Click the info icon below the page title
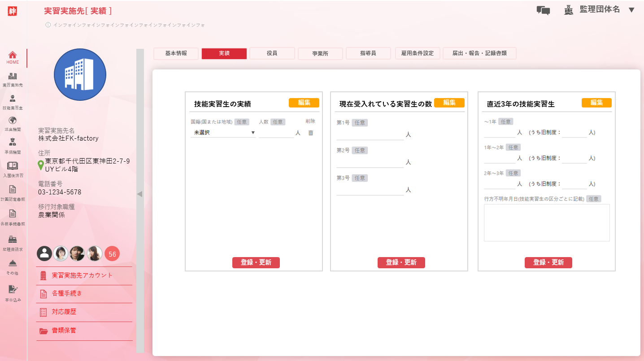The image size is (644, 361). [x=48, y=25]
